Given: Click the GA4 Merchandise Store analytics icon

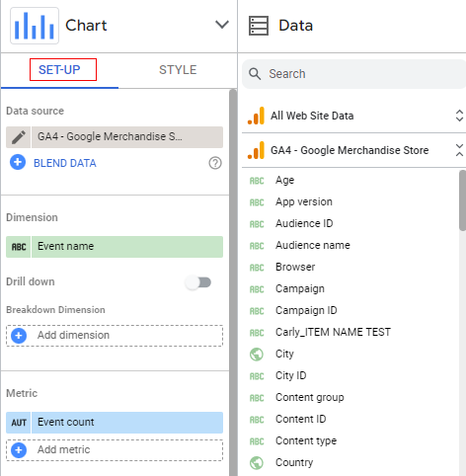Looking at the screenshot, I should coord(256,150).
